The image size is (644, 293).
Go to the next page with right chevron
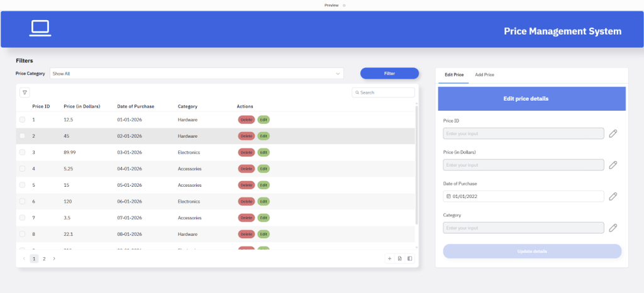[x=54, y=258]
